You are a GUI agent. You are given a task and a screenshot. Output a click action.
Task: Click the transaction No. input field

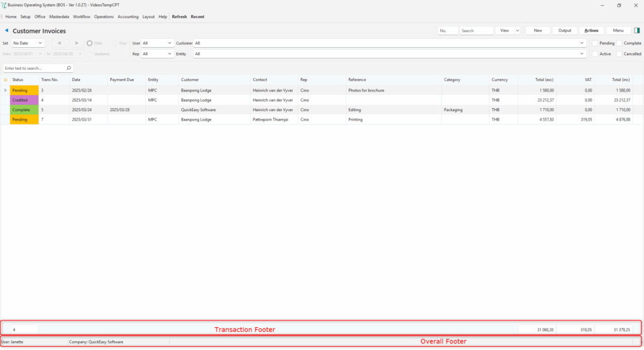point(448,30)
